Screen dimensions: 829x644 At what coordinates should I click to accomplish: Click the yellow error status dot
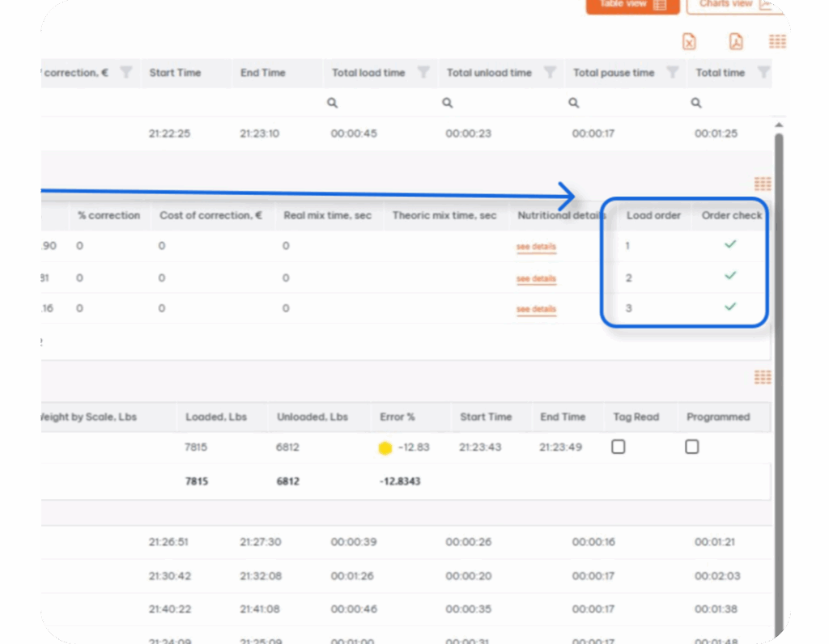tap(385, 448)
